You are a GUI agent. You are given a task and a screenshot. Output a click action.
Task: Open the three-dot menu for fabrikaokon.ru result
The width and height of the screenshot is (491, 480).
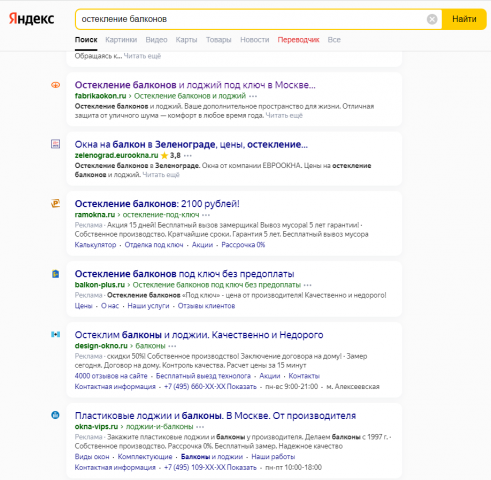tap(253, 96)
